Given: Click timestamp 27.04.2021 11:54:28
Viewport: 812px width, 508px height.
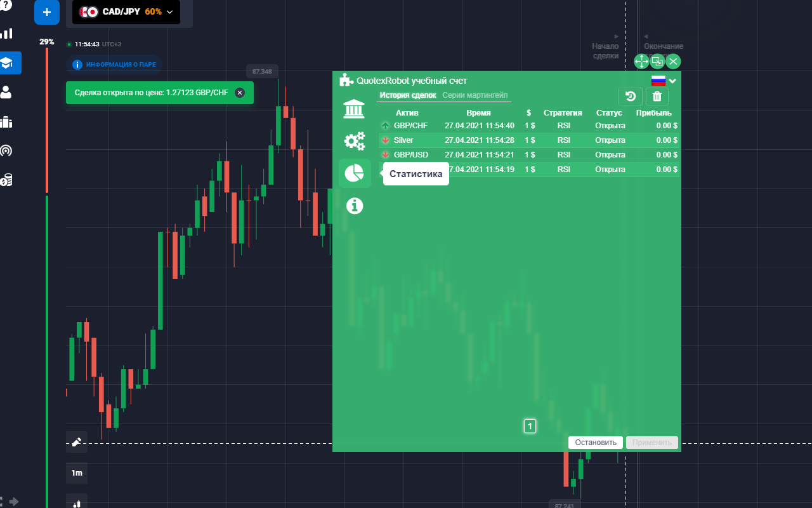Looking at the screenshot, I should pos(480,140).
